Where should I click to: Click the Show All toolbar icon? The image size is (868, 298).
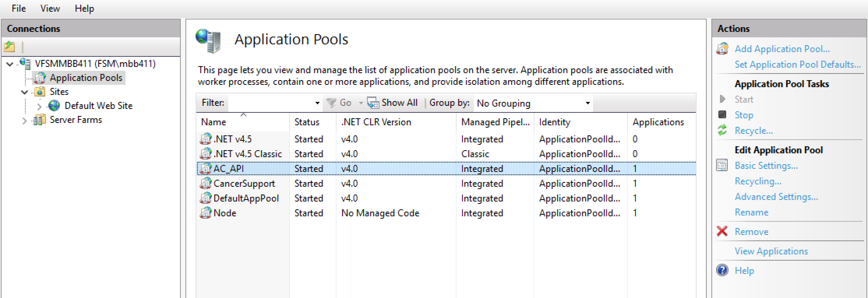373,103
